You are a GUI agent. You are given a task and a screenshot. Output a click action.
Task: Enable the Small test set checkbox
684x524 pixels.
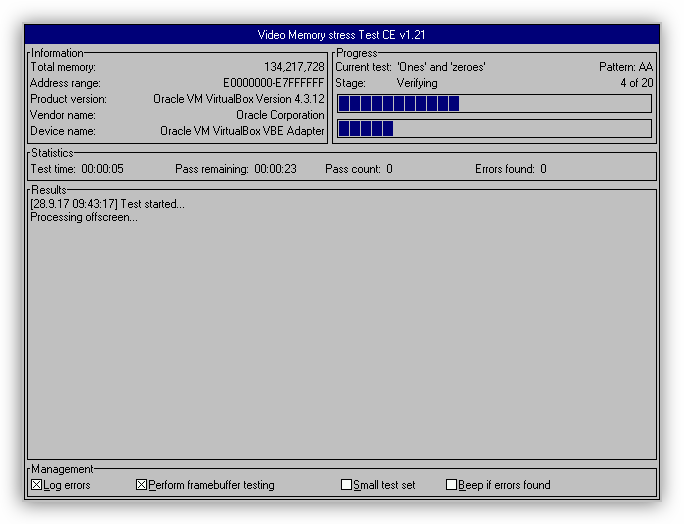point(347,485)
